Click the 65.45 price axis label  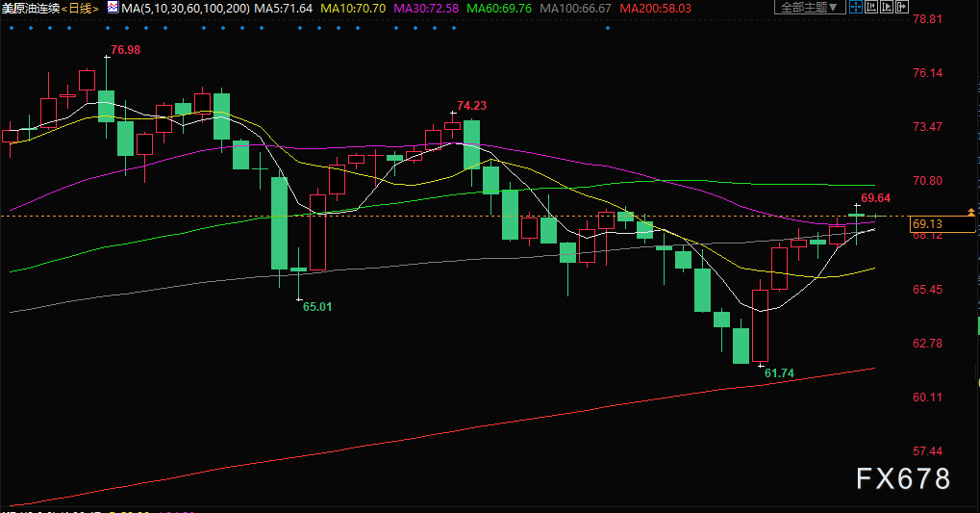(927, 289)
